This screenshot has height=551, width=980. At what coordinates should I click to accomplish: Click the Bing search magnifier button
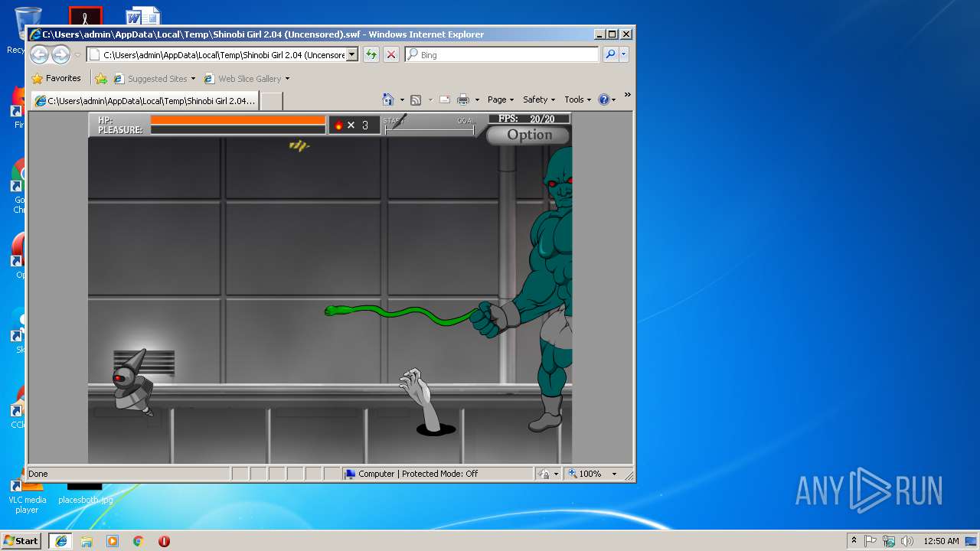[610, 54]
